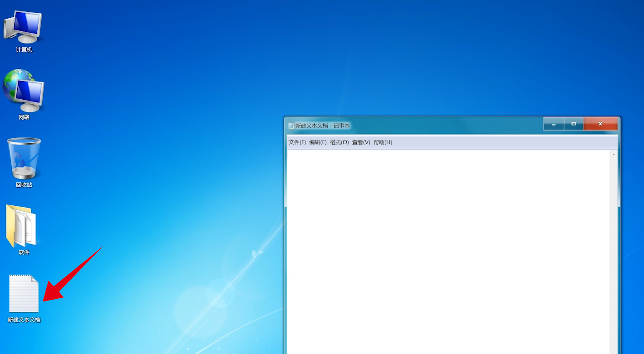The width and height of the screenshot is (644, 354).
Task: Click the 网络 icon label text
Action: click(x=24, y=117)
